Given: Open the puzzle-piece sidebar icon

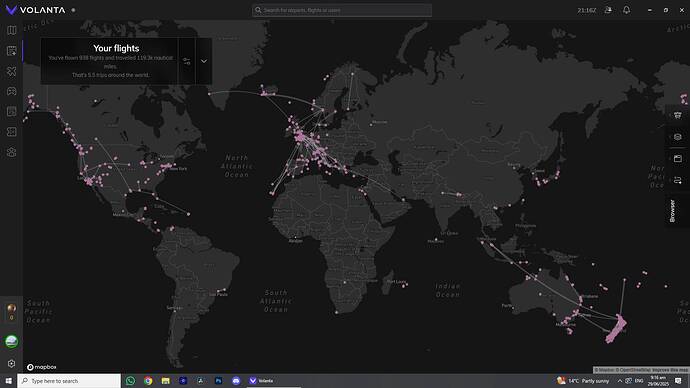Looking at the screenshot, I should 11,132.
